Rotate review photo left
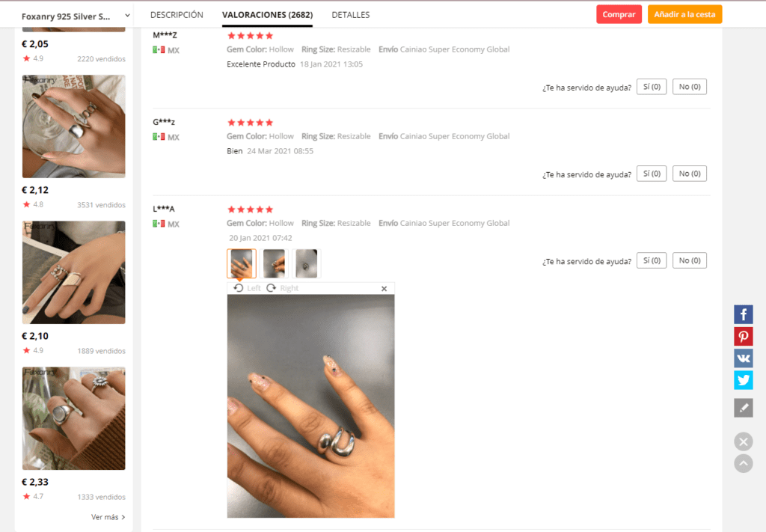766x532 pixels. [x=247, y=288]
